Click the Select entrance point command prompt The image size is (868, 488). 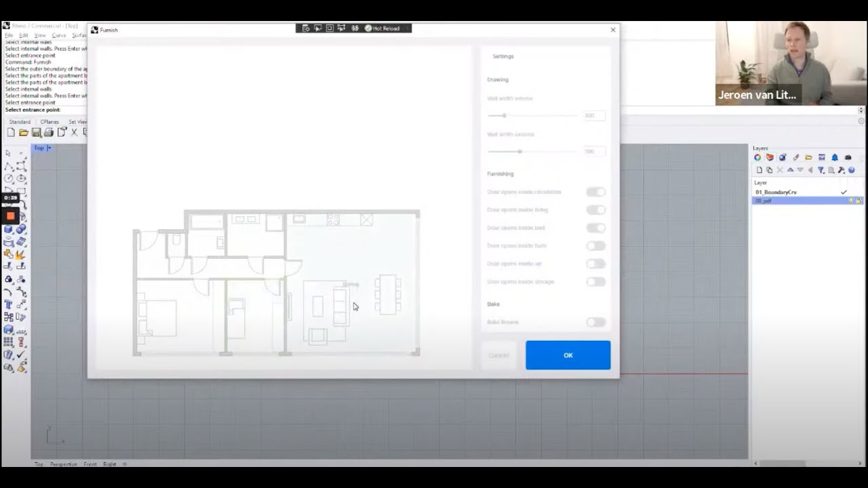33,110
